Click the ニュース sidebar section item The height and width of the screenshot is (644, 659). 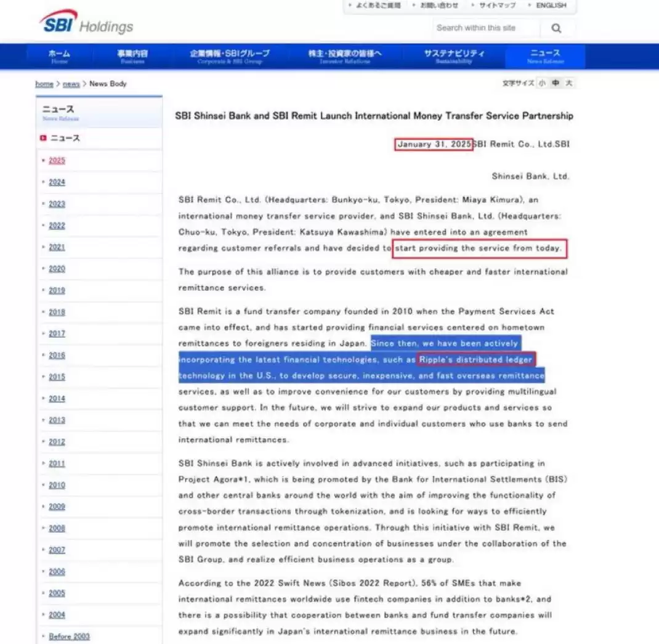tap(65, 138)
